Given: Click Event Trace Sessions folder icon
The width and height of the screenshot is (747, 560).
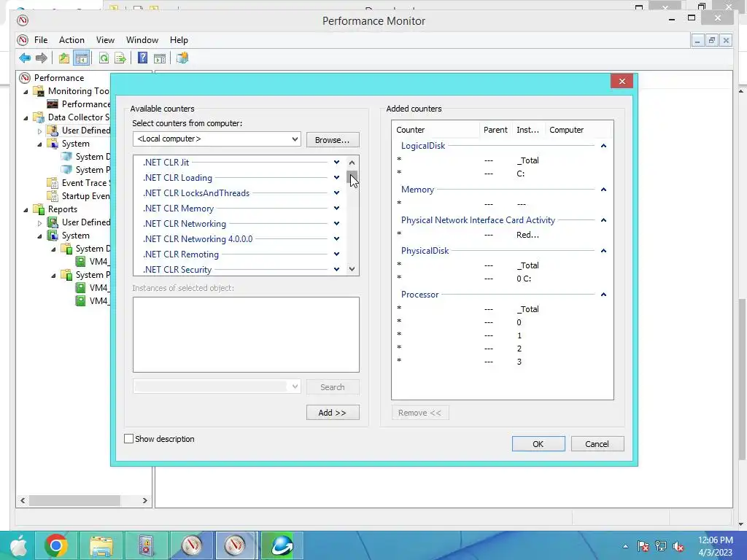Looking at the screenshot, I should 53,183.
